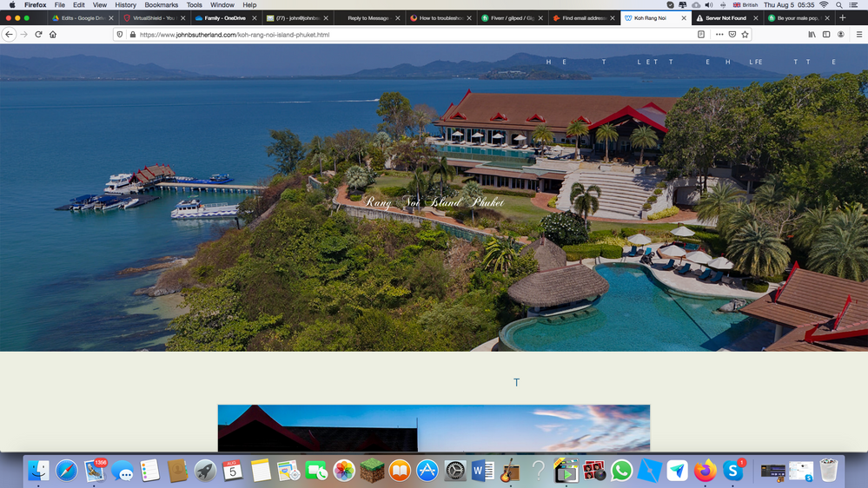Open the Library bookmarks icon

coord(812,35)
